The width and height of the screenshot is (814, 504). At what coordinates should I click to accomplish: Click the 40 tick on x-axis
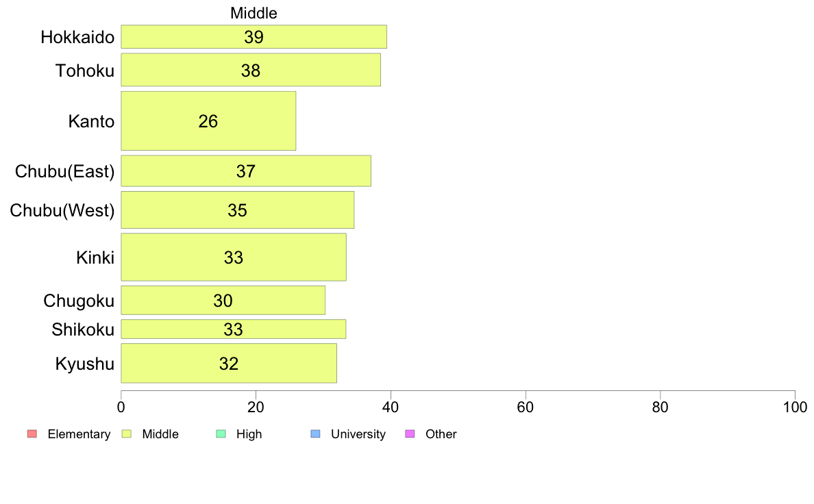click(x=391, y=407)
